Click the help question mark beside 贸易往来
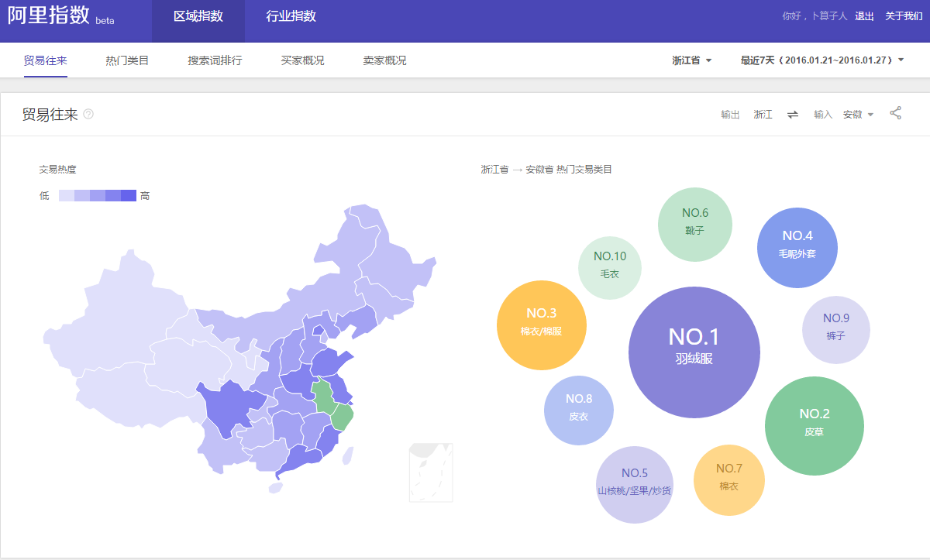930x560 pixels. point(88,115)
